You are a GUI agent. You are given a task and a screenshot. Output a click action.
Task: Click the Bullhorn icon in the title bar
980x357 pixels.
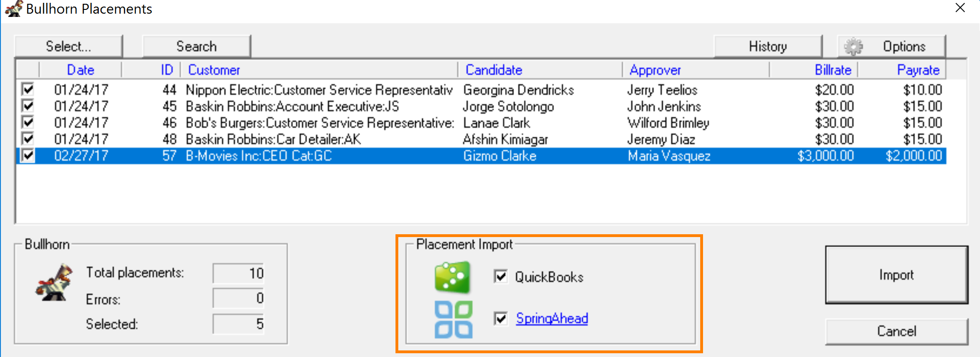click(13, 8)
